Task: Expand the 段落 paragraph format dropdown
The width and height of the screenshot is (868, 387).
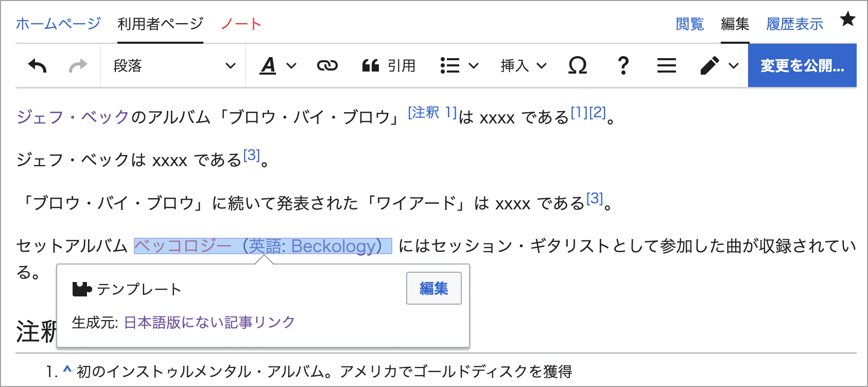Action: tap(173, 66)
